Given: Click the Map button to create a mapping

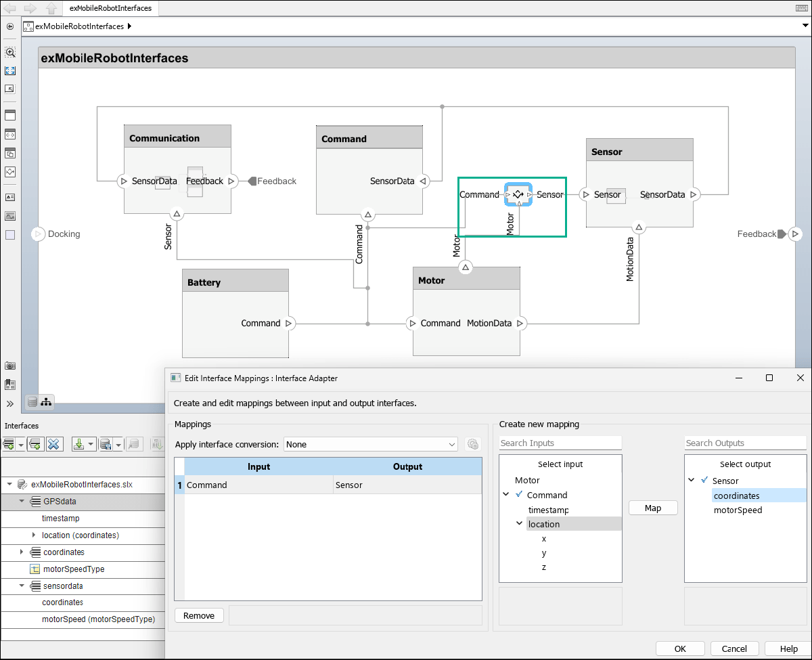Looking at the screenshot, I should point(652,507).
